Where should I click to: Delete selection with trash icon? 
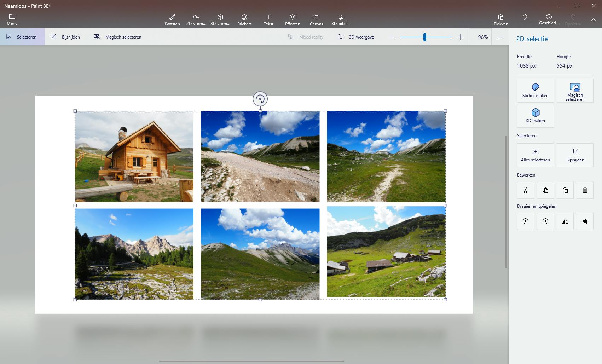585,190
